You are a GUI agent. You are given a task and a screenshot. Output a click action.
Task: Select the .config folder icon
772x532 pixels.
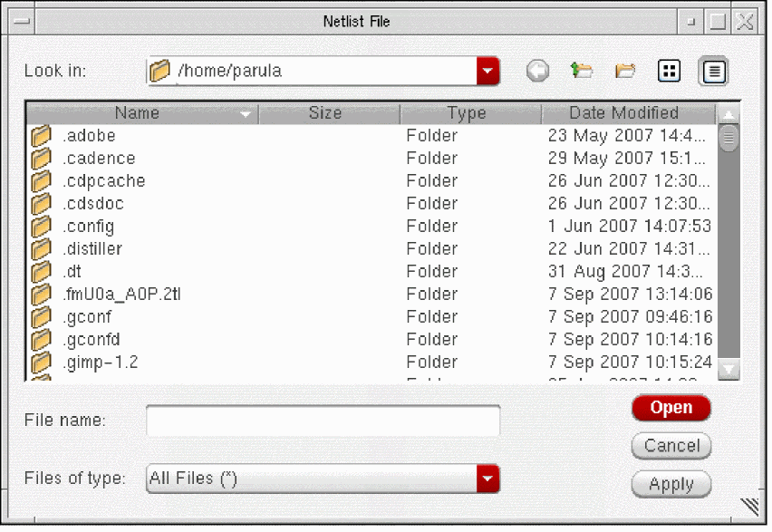point(42,226)
